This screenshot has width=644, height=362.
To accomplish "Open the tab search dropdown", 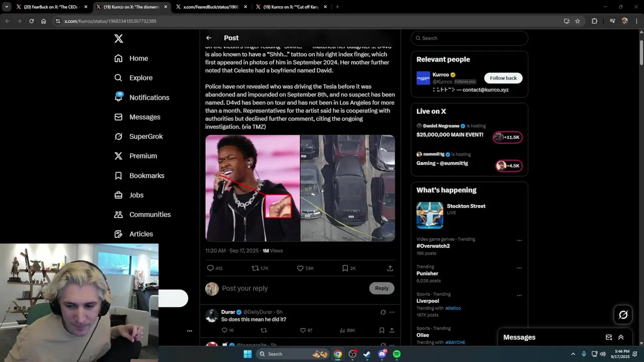I will [7, 7].
